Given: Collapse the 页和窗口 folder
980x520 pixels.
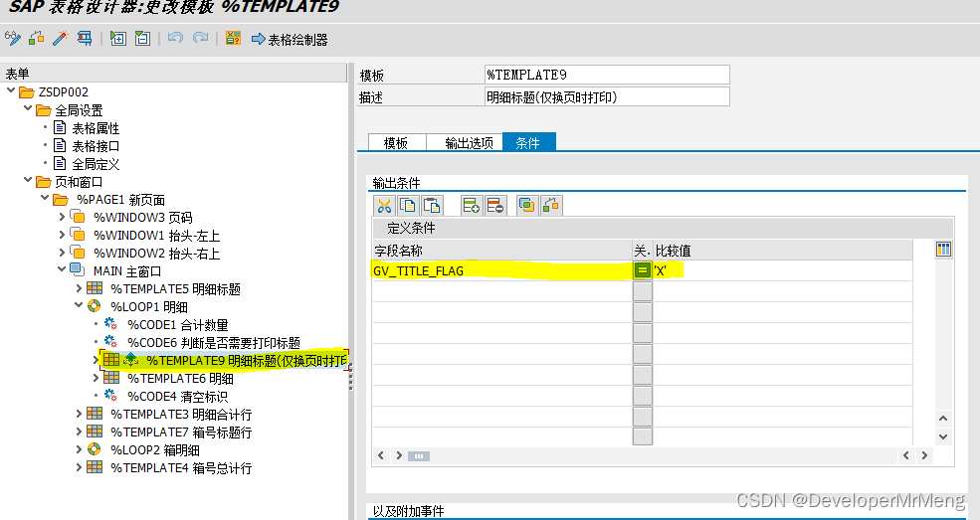Looking at the screenshot, I should (28, 180).
